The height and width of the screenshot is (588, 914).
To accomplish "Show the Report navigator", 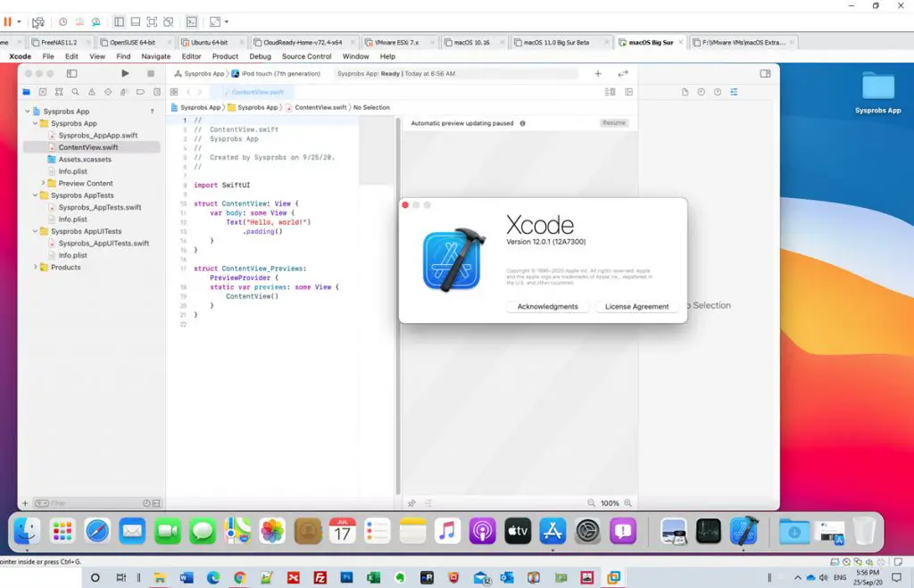I will 157,92.
